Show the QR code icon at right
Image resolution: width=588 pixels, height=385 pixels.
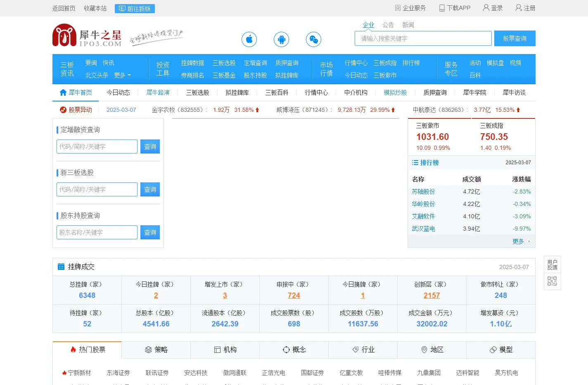click(x=552, y=281)
